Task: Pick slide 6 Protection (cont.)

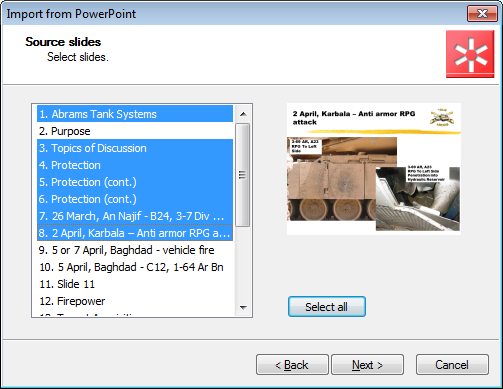Action: (135, 199)
